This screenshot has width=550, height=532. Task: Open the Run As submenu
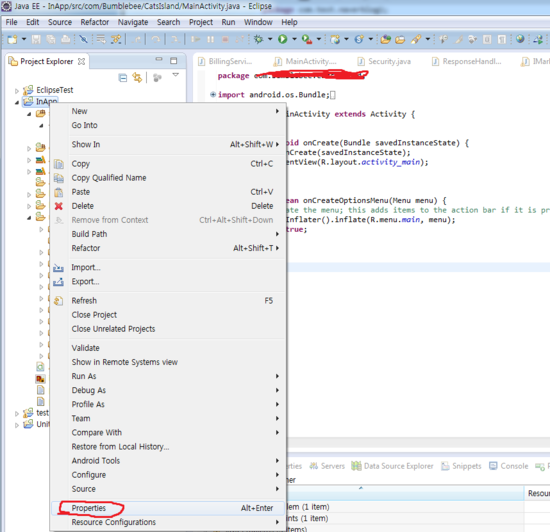point(168,376)
